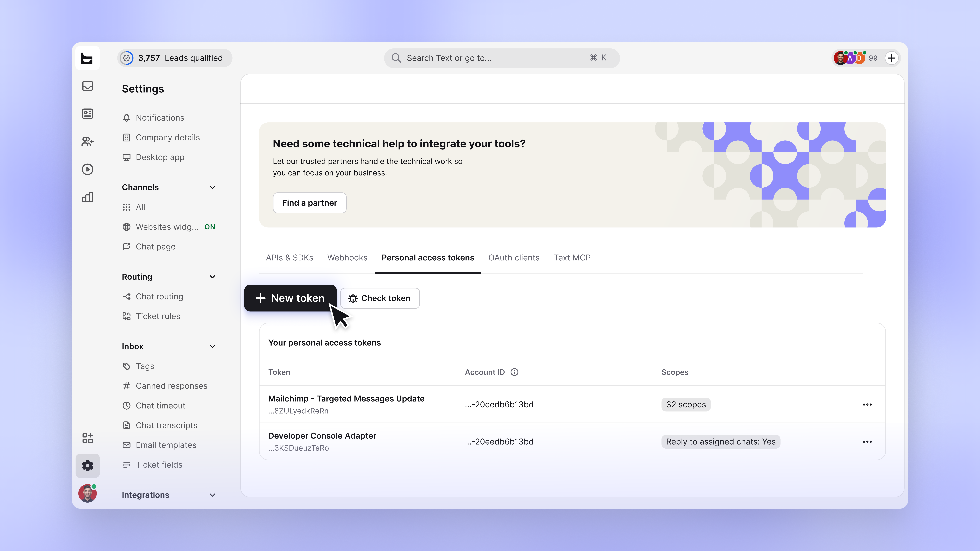Viewport: 980px width, 551px height.
Task: Switch to the Text MCP tab
Action: (x=572, y=258)
